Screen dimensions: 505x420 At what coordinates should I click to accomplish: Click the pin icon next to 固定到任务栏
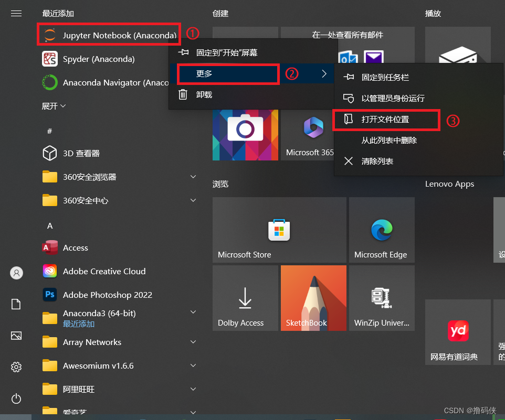click(349, 77)
